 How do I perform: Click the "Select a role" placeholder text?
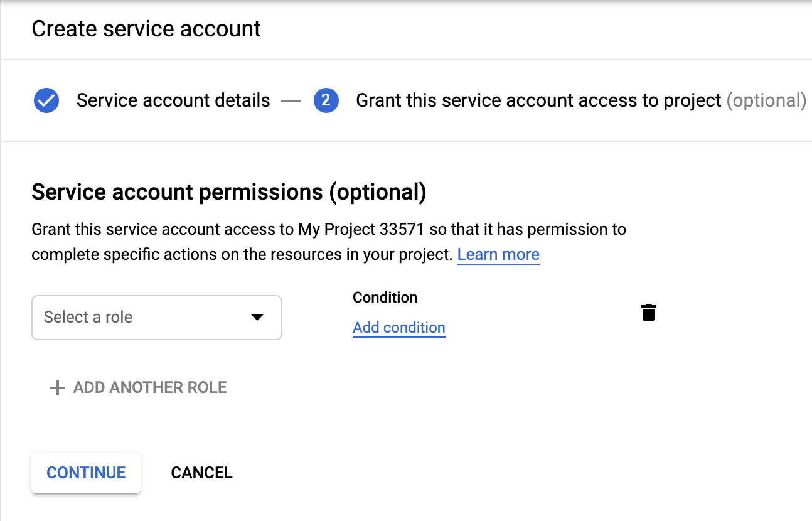pyautogui.click(x=88, y=317)
